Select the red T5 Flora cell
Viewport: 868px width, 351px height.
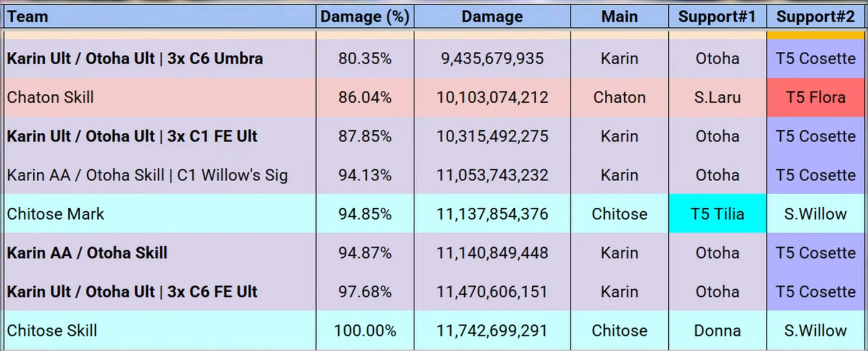(x=815, y=97)
